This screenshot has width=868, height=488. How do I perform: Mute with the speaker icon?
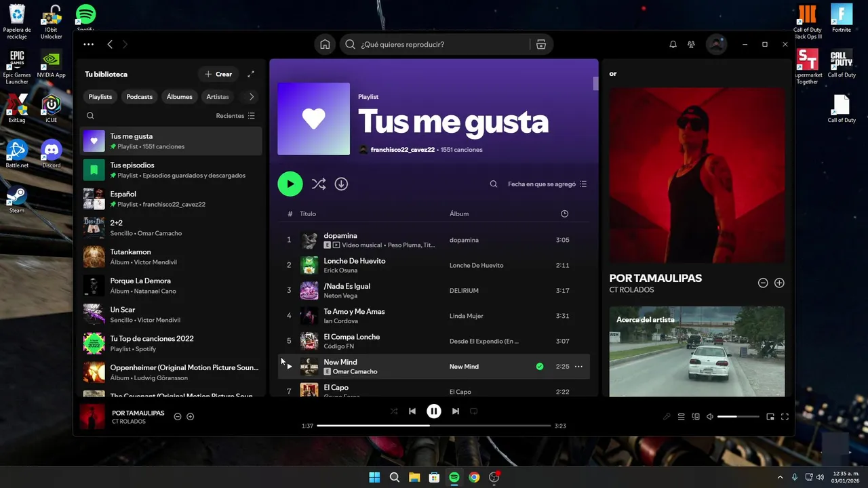[x=710, y=417]
